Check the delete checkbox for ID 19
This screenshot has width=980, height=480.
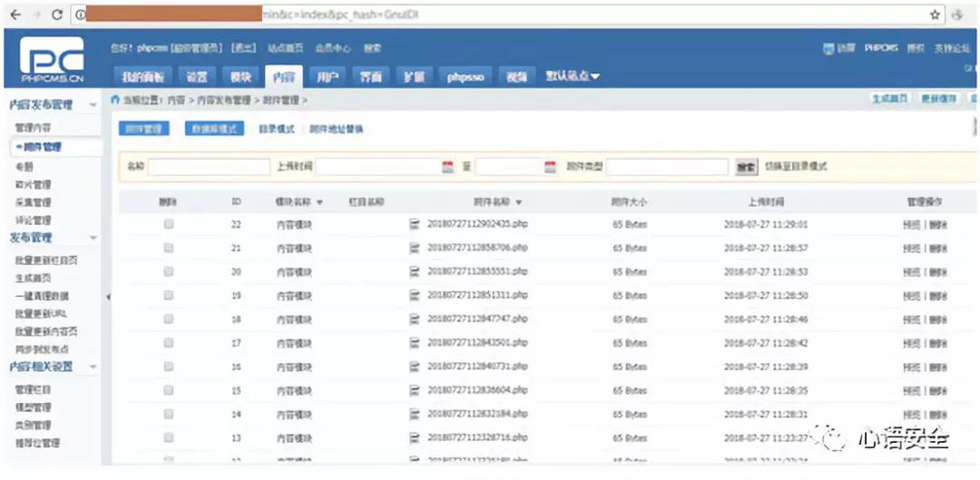[168, 295]
